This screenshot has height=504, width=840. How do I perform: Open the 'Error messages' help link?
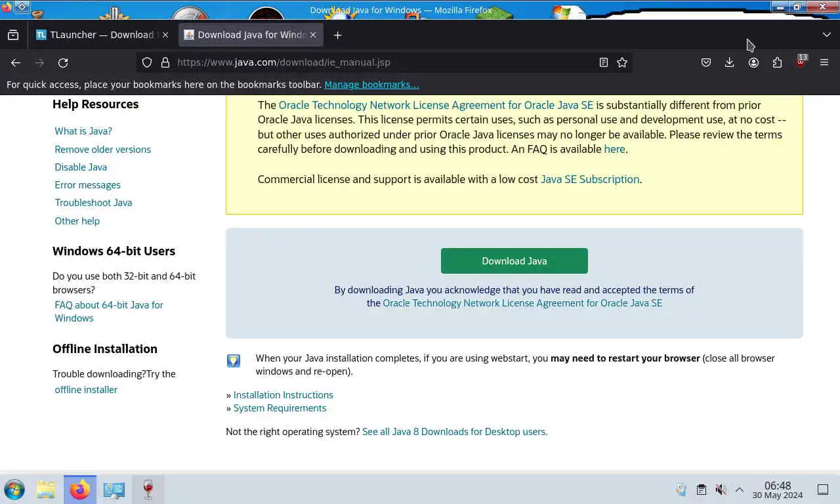87,185
